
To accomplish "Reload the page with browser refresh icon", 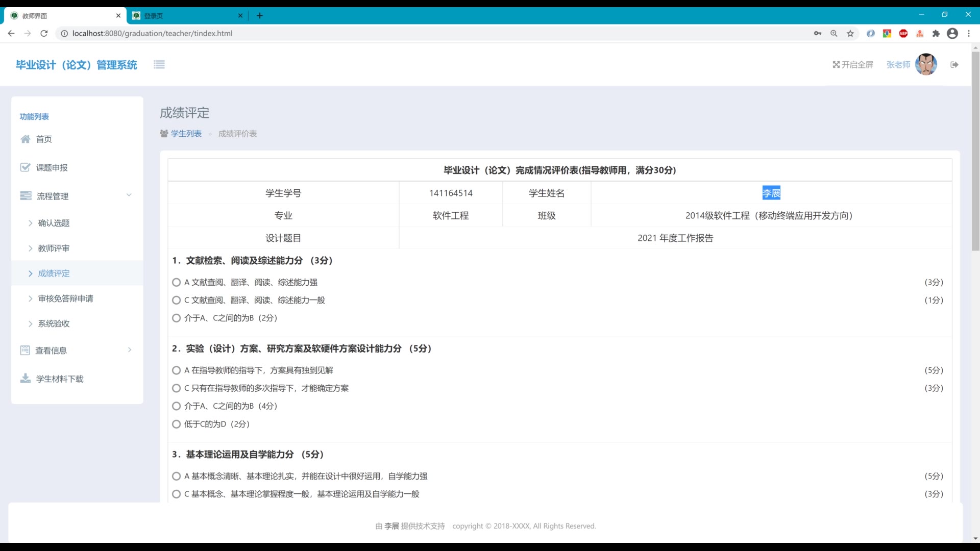I will tap(44, 34).
